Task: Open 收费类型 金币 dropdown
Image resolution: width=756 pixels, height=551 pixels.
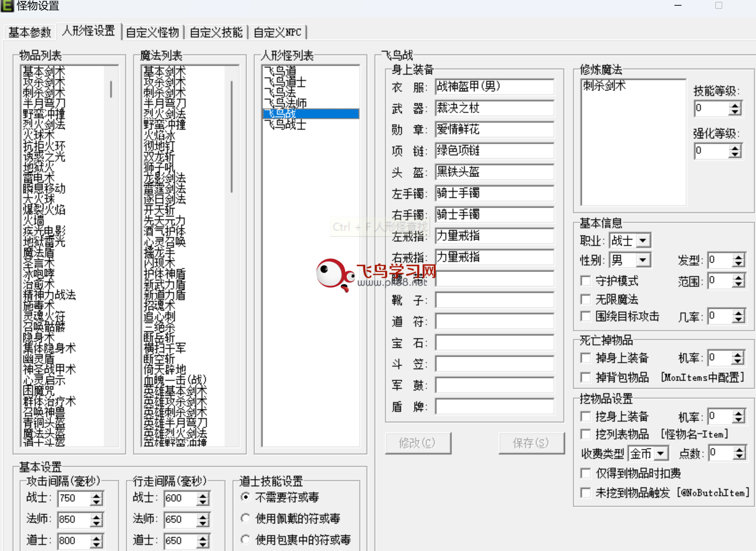Action: pos(660,453)
